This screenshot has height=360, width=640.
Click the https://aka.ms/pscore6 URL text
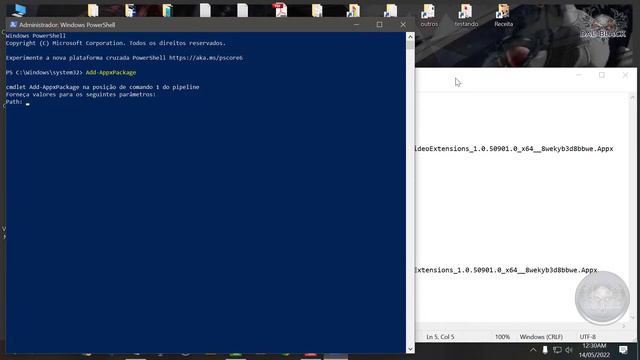[206, 58]
